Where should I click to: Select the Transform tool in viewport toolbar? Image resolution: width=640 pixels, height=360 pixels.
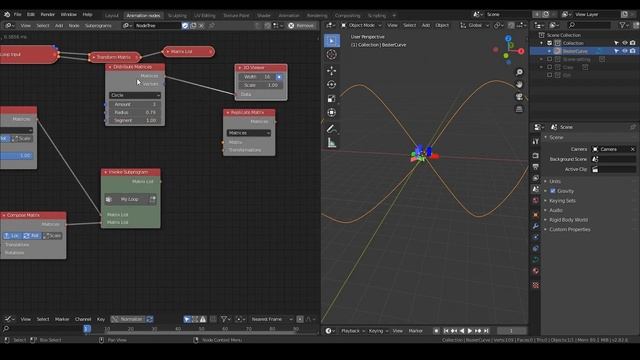pos(331,112)
